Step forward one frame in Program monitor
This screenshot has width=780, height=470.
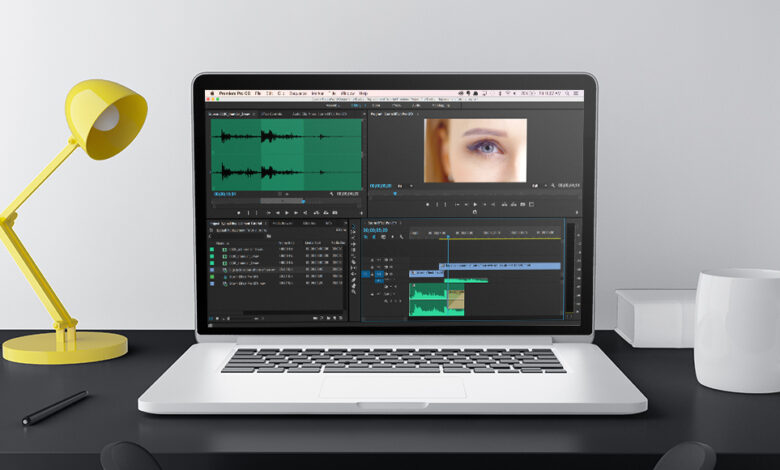click(x=485, y=204)
